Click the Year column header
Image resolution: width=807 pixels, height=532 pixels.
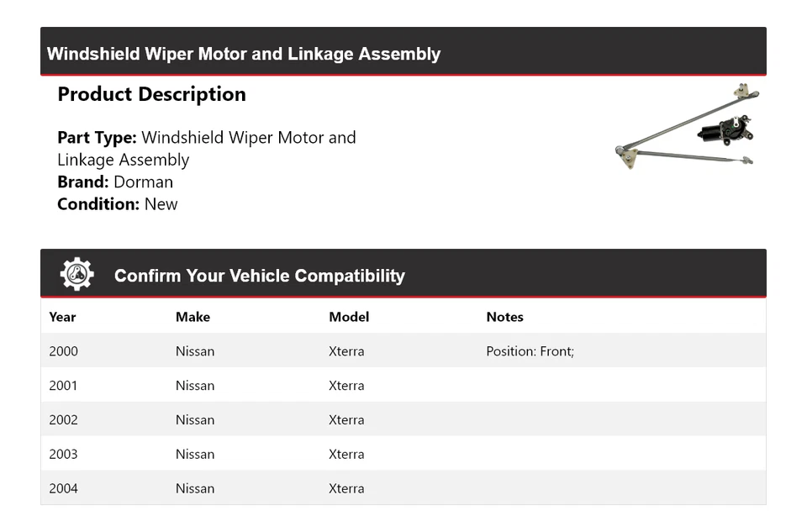(x=62, y=317)
